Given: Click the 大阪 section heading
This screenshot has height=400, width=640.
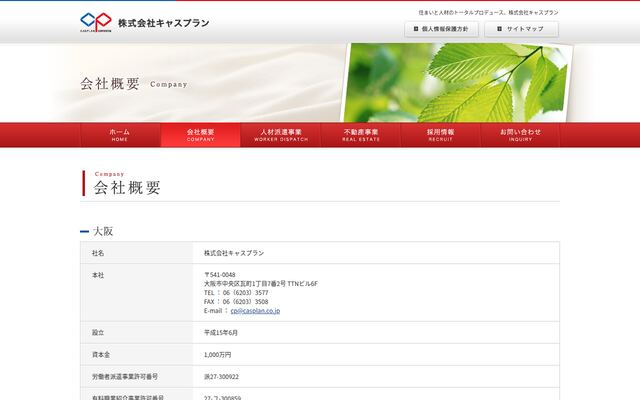Looking at the screenshot, I should [x=103, y=231].
